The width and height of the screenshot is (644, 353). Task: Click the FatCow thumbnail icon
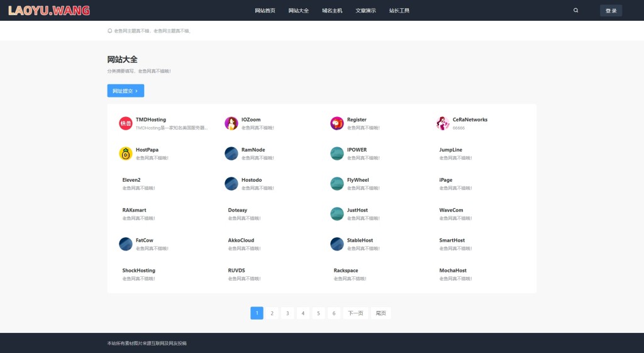point(126,244)
